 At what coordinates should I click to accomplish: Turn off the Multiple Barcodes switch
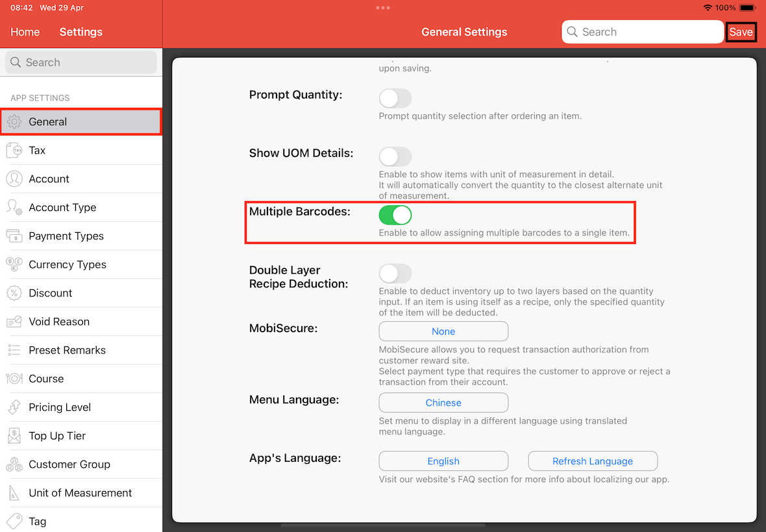(395, 215)
